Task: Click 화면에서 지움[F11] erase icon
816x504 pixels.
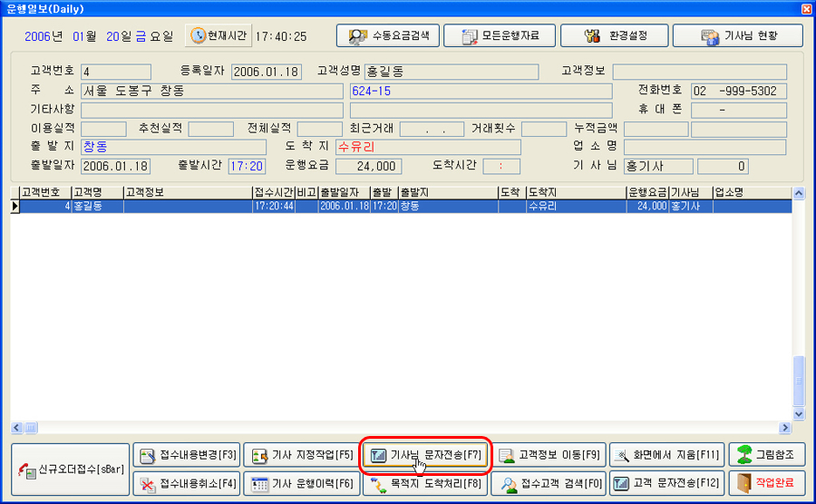Action: pyautogui.click(x=621, y=456)
